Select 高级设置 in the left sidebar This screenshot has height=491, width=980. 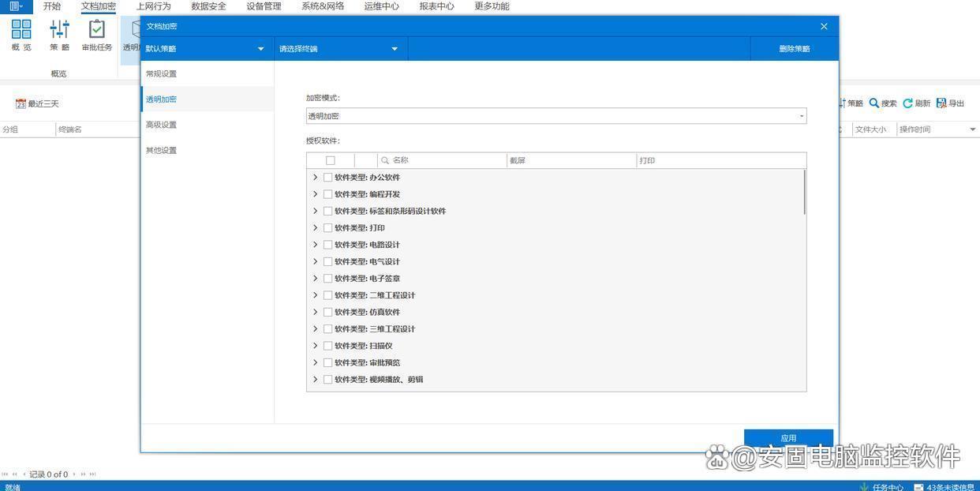[162, 125]
